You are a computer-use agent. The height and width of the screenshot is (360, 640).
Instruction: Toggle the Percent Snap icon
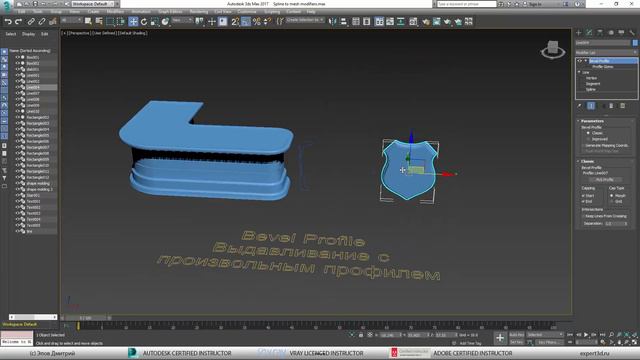[257, 22]
